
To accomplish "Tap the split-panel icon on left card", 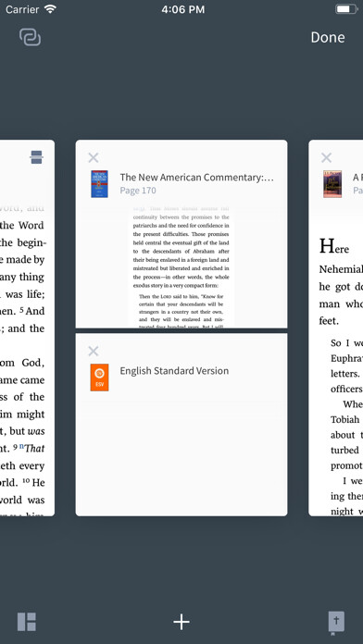I will point(37,157).
